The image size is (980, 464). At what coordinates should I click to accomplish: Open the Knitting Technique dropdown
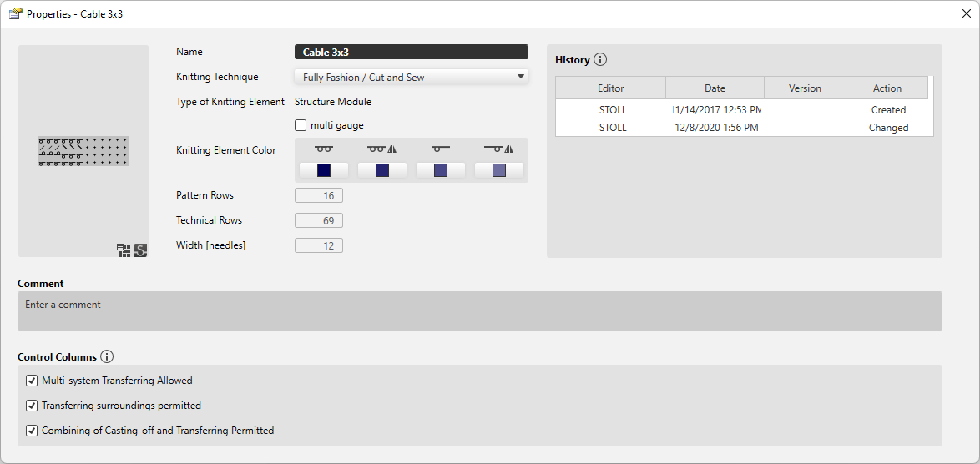coord(412,77)
